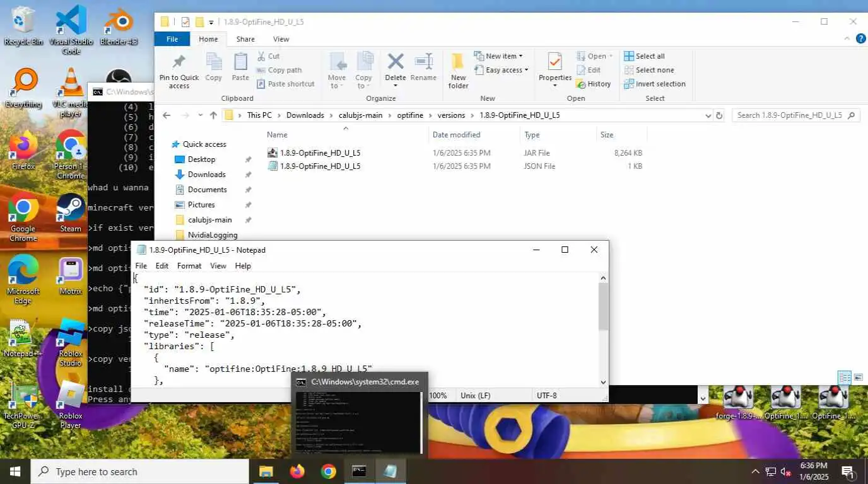The image size is (868, 484).
Task: Select the OptiFine JSON file row
Action: [455, 166]
